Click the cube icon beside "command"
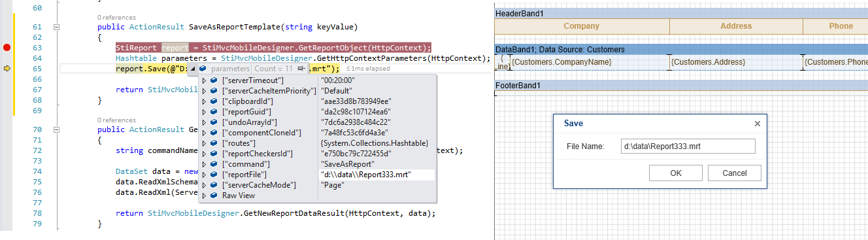The width and height of the screenshot is (868, 240). click(214, 163)
